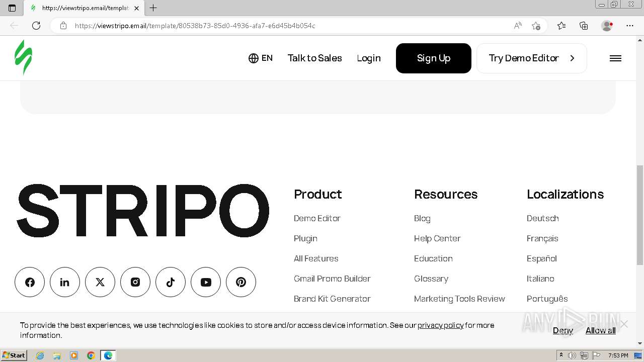644x362 pixels.
Task: Open the X (Twitter) social link
Action: click(100, 282)
